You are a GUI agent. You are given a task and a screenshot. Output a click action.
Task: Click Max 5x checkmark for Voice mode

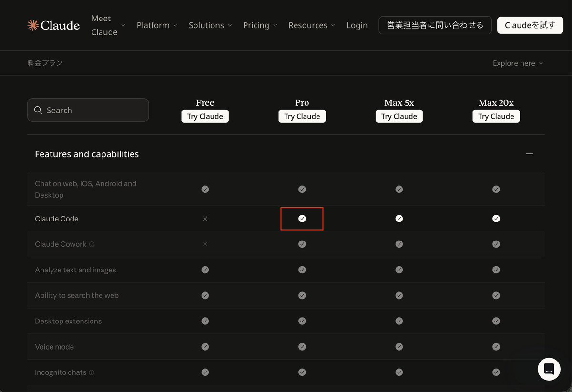pyautogui.click(x=399, y=347)
